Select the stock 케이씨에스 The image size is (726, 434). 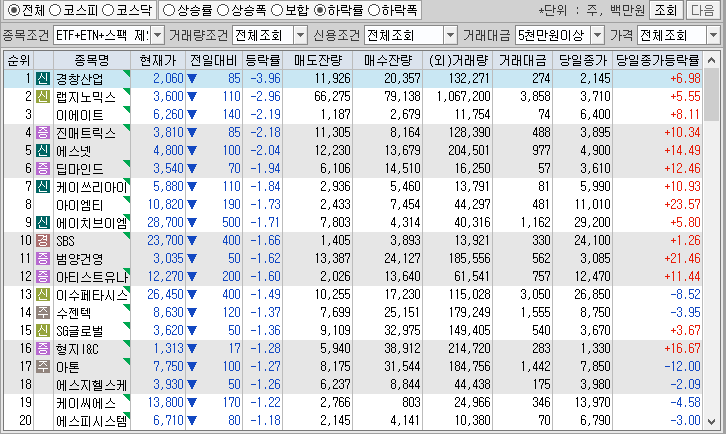(x=86, y=403)
